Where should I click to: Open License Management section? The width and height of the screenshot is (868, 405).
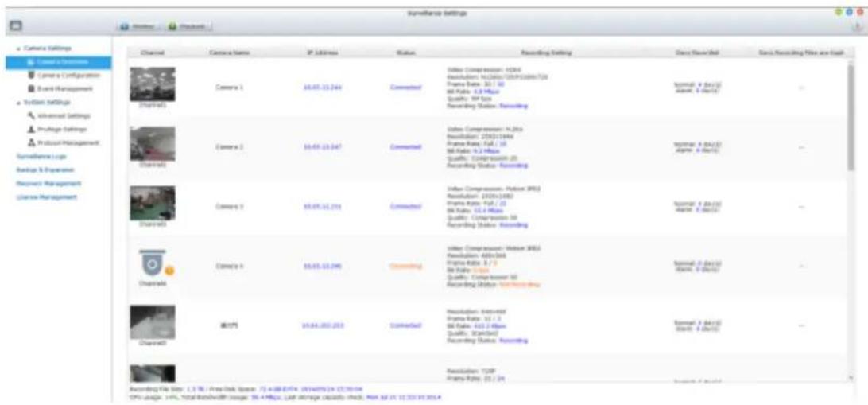pos(47,197)
